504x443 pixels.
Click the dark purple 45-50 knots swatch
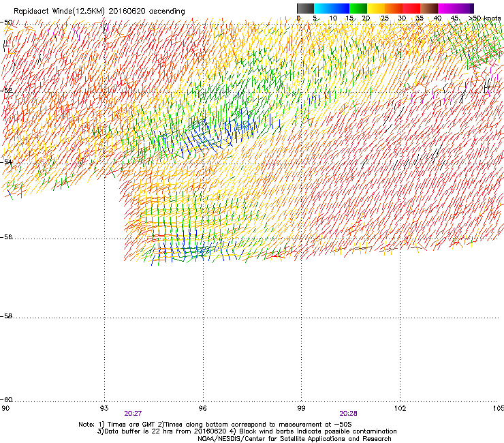[464, 8]
